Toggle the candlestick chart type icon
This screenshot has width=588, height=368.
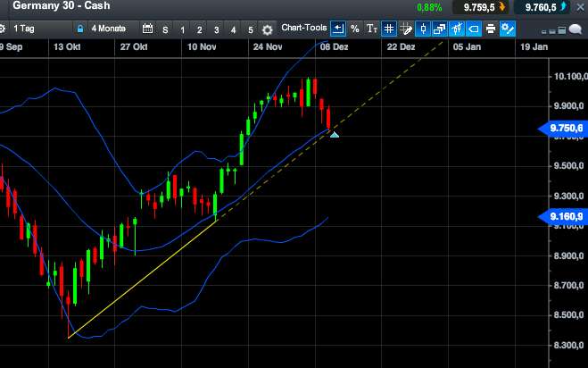(x=423, y=29)
